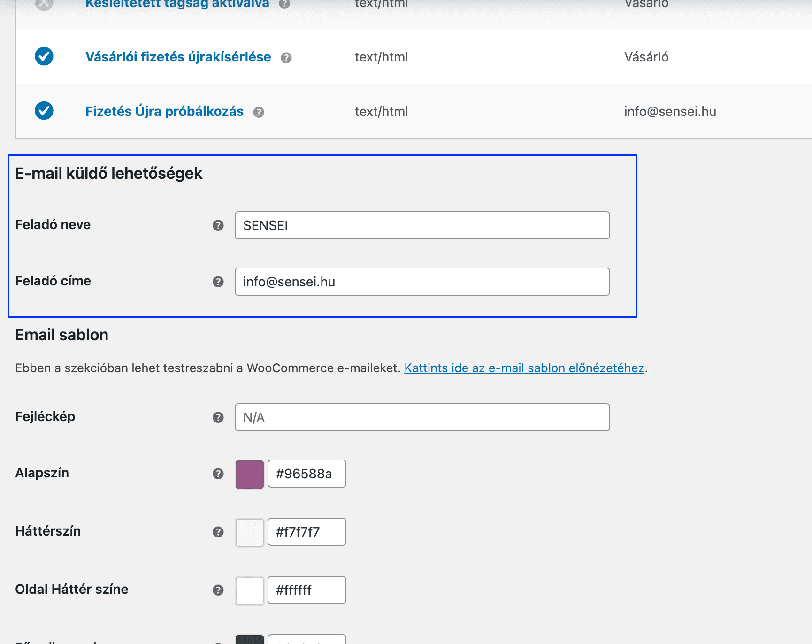Screen dimensions: 812x644
Task: Focus the Fejléckép N/A input field
Action: tap(422, 417)
